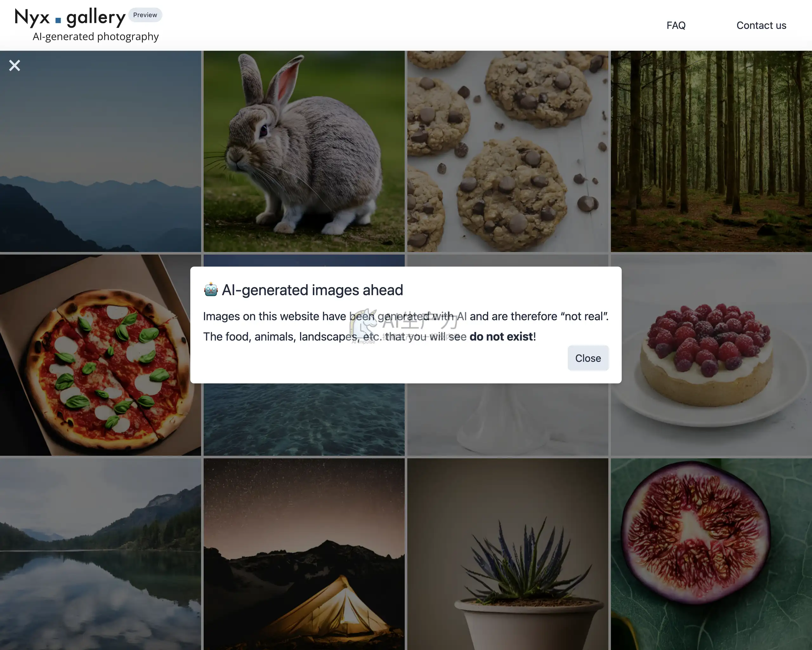Screen dimensions: 812x650
Task: Open the raspberry cake photo
Action: [711, 355]
